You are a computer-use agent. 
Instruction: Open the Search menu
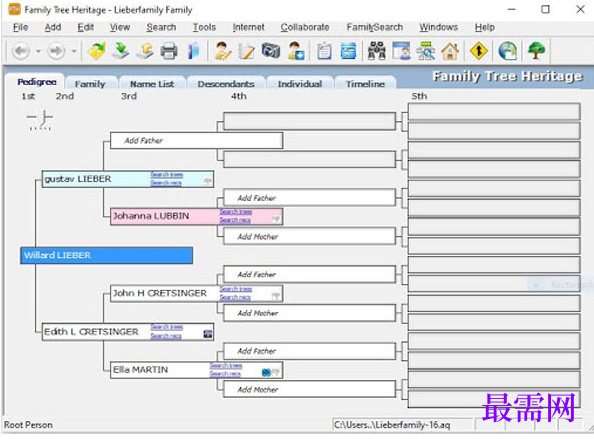point(161,27)
